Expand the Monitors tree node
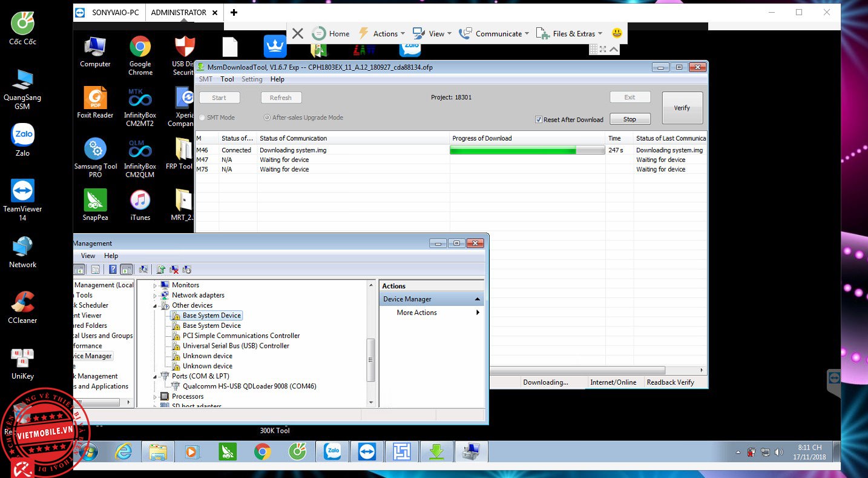868x478 pixels. point(155,285)
